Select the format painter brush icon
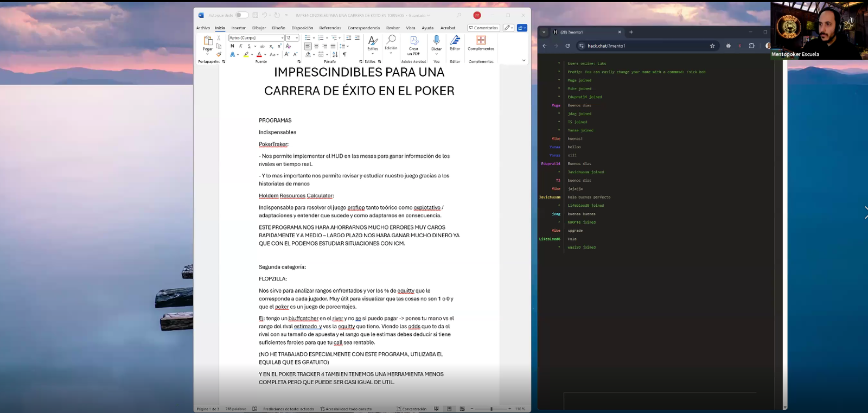This screenshot has height=413, width=868. (x=219, y=54)
